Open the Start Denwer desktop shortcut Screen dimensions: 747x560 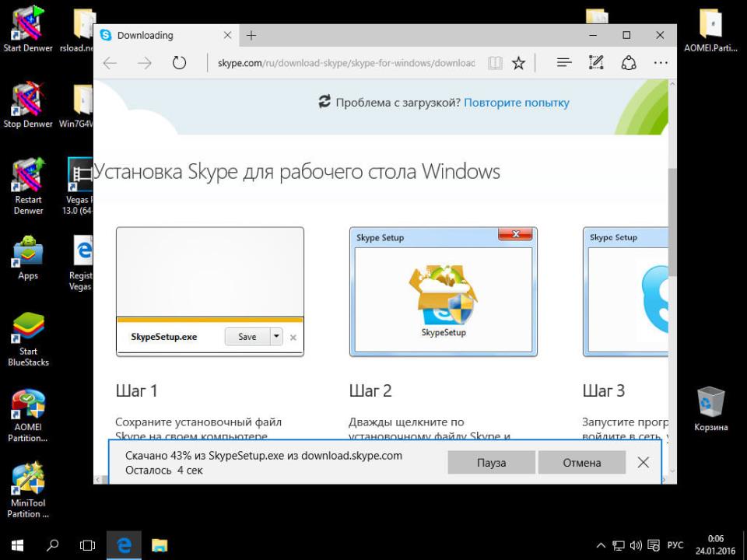(28, 29)
